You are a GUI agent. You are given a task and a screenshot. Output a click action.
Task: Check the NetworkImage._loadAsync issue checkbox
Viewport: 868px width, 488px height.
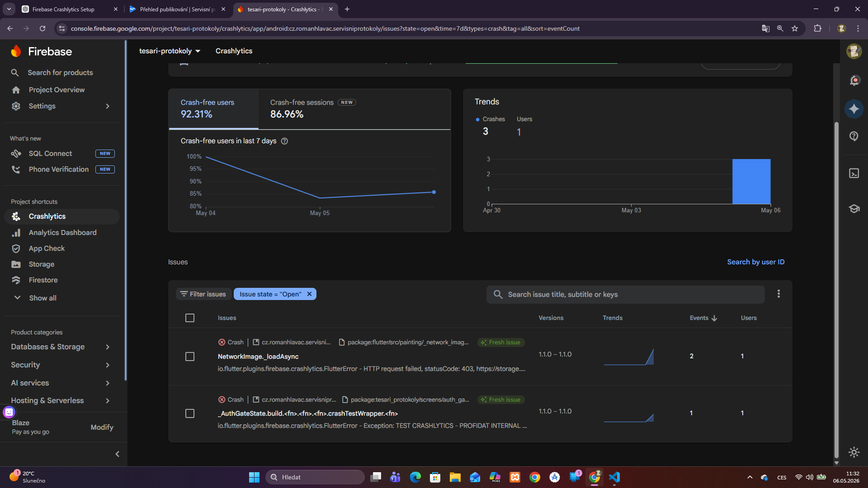pyautogui.click(x=190, y=357)
